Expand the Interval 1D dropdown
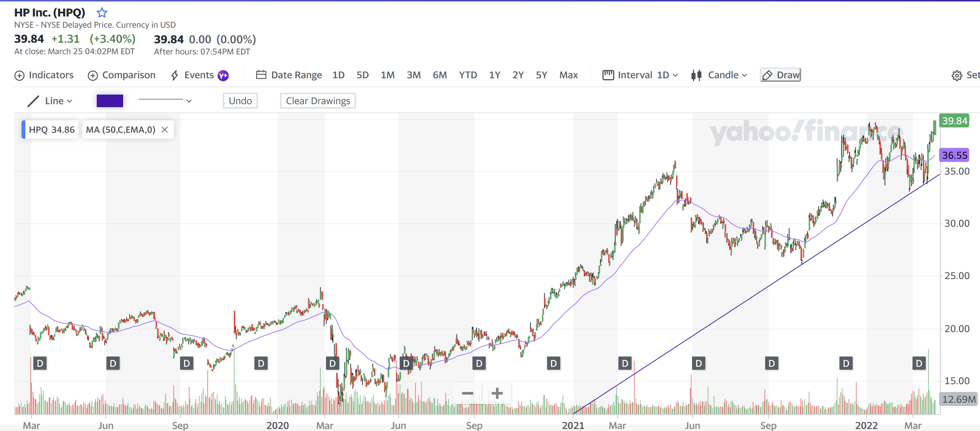This screenshot has height=431, width=980. [x=675, y=75]
